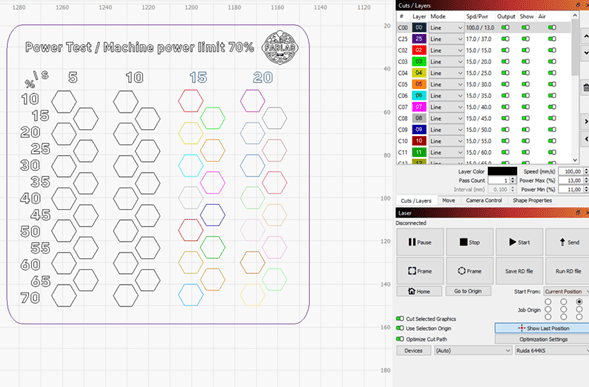Image resolution: width=589 pixels, height=387 pixels.
Task: Toggle Air for layer C02
Action: pos(552,50)
